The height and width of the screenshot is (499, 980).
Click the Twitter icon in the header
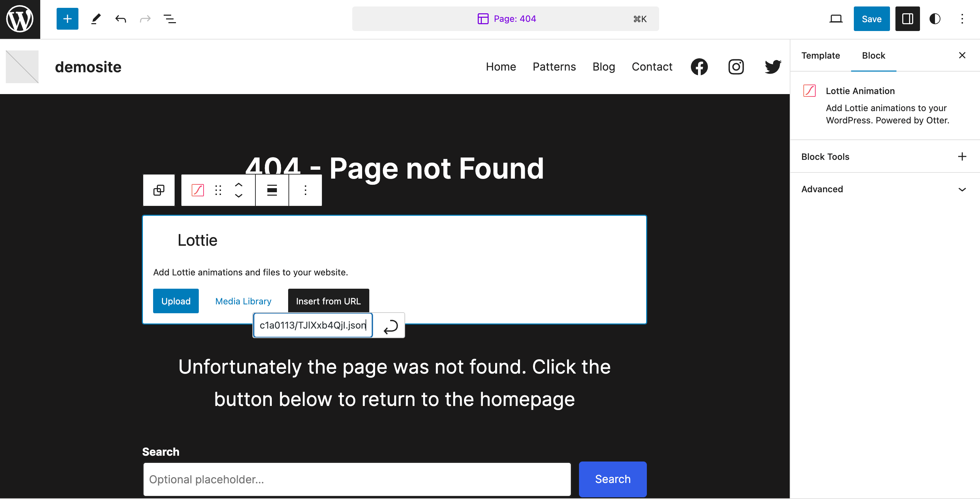[772, 66]
